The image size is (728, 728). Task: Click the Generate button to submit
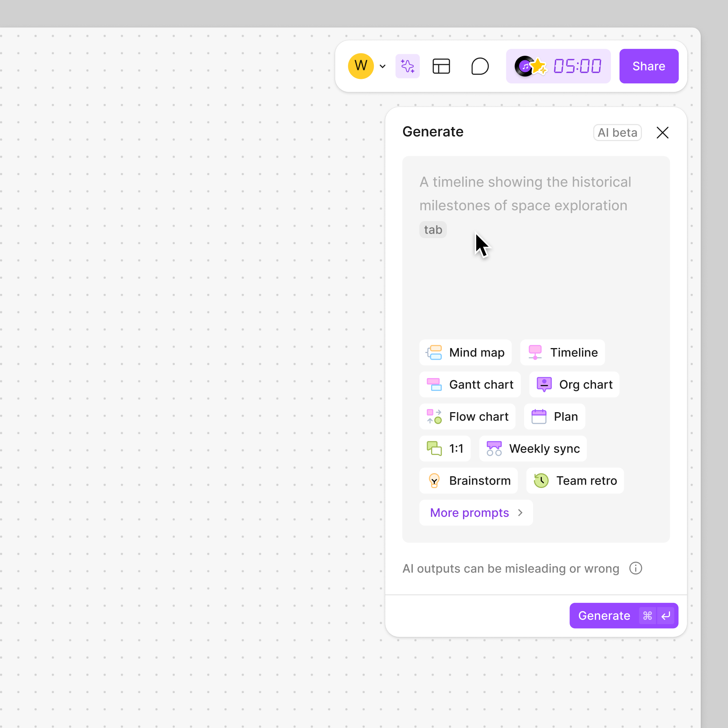[x=623, y=615]
